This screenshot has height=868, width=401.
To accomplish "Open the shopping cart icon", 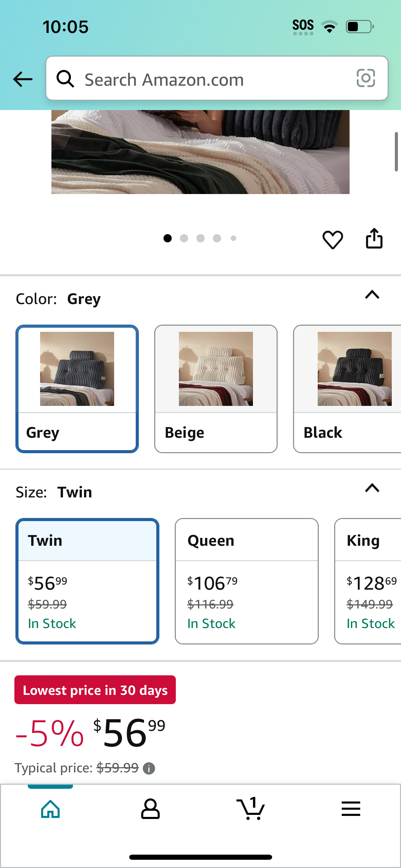I will pyautogui.click(x=251, y=808).
